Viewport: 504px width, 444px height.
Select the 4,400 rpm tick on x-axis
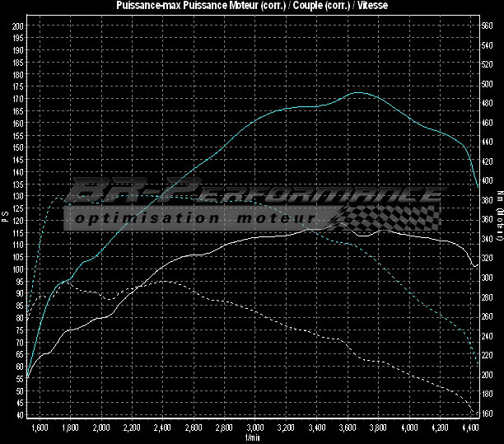(x=471, y=428)
